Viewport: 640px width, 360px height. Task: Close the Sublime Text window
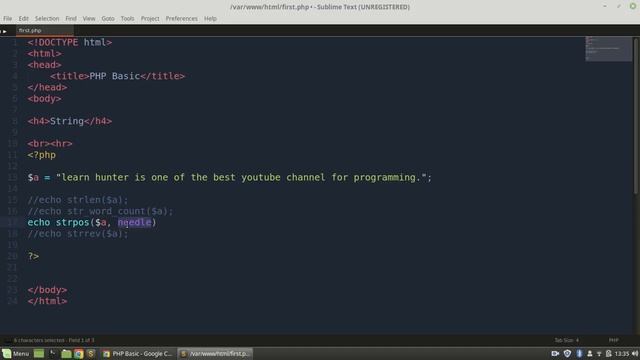pyautogui.click(x=633, y=6)
